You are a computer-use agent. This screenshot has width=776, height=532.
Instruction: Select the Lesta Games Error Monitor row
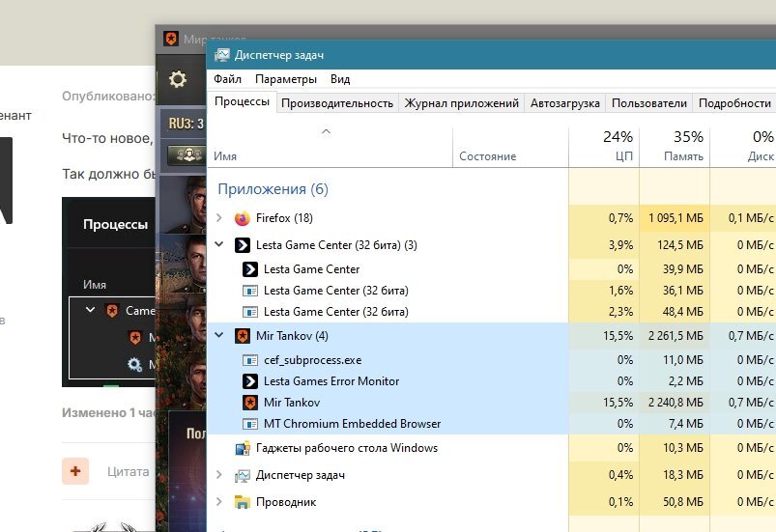(x=492, y=381)
